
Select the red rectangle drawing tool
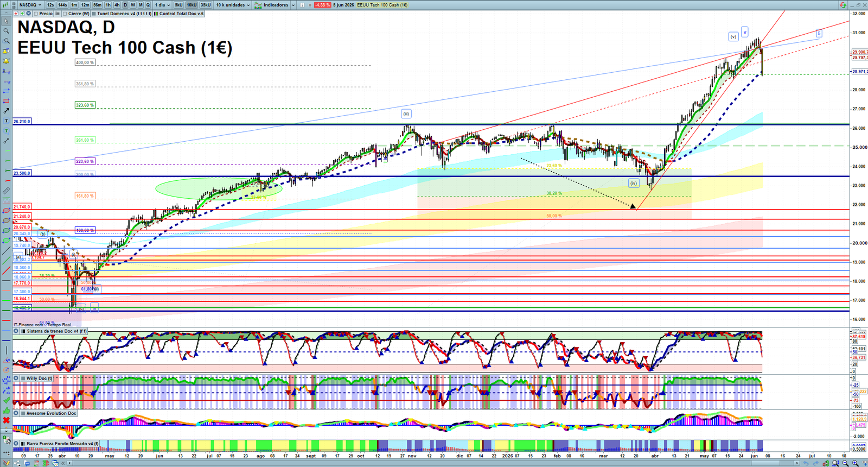[6, 101]
